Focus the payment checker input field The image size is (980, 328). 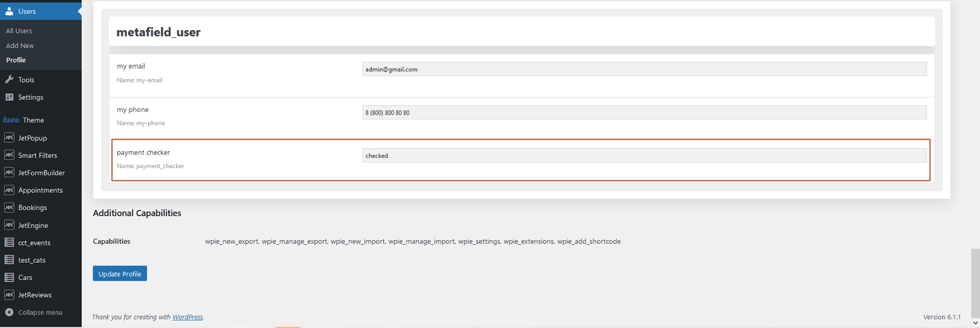click(x=644, y=155)
